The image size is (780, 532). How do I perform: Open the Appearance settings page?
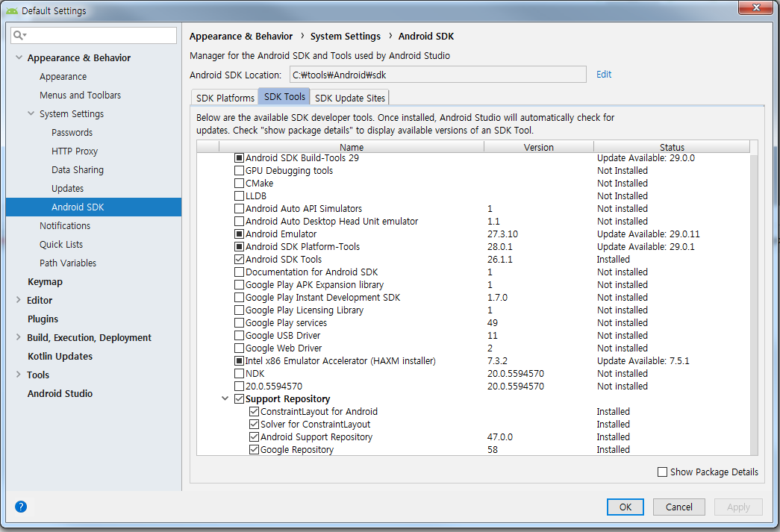pos(63,77)
